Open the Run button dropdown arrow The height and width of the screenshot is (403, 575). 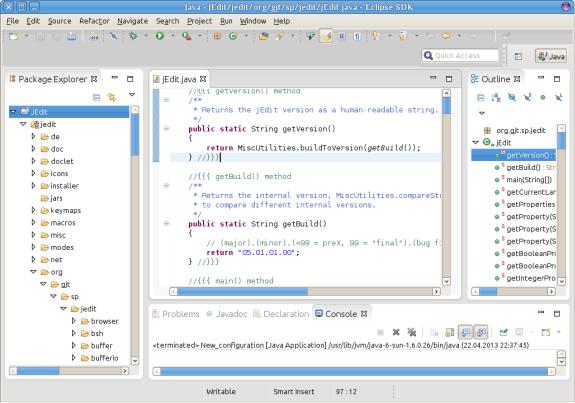click(x=172, y=36)
